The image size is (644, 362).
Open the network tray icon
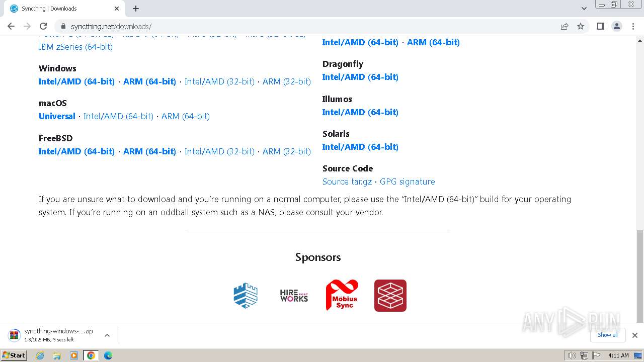[x=584, y=355]
